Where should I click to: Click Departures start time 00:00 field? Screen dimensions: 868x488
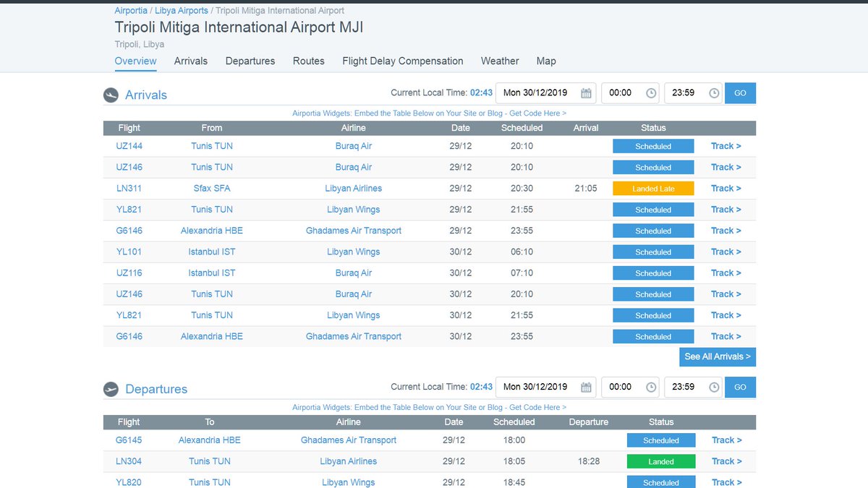pos(631,388)
